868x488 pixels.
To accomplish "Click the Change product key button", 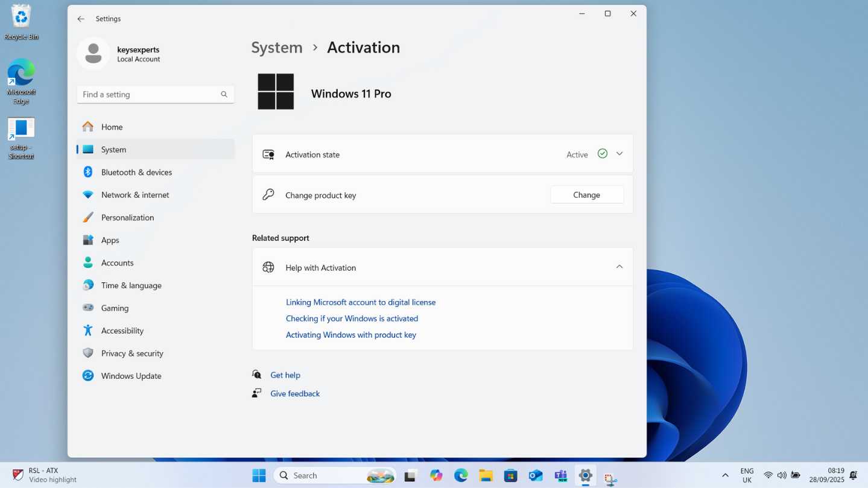I will tap(586, 195).
